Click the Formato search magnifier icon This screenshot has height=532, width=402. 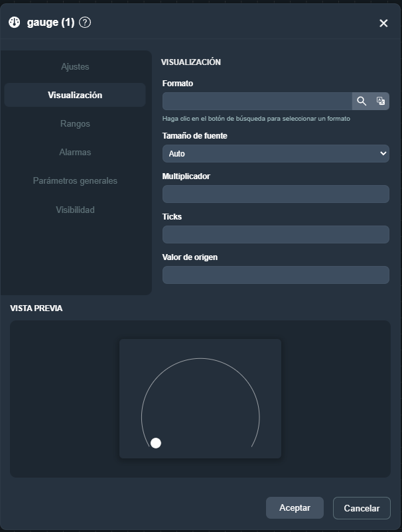coord(362,101)
